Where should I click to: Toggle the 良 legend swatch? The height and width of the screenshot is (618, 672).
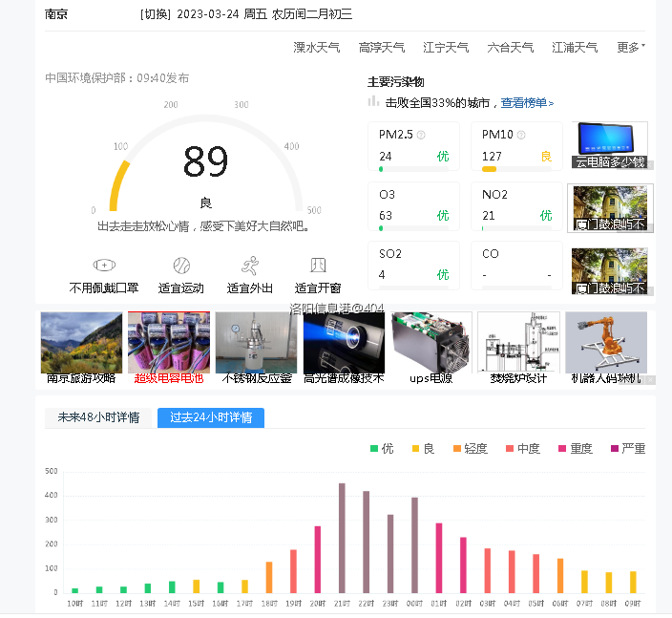415,449
